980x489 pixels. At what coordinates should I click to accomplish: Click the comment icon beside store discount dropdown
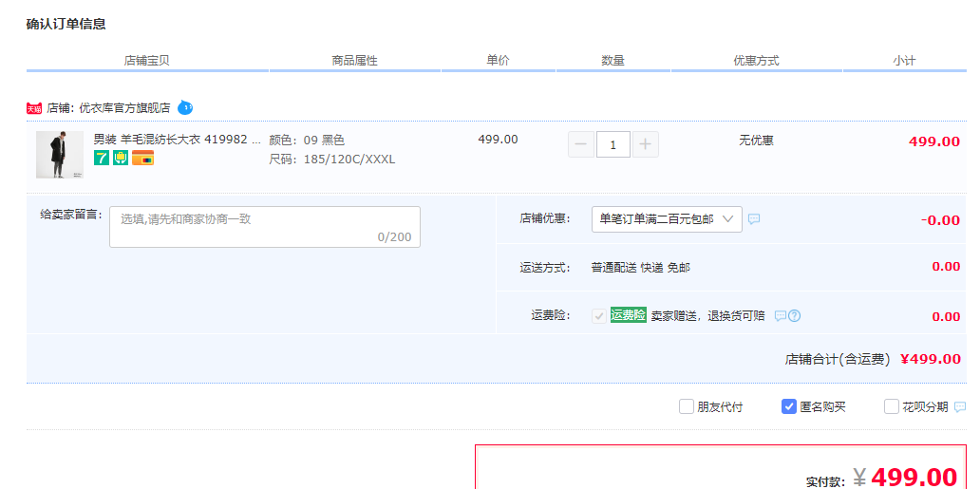[x=754, y=219]
